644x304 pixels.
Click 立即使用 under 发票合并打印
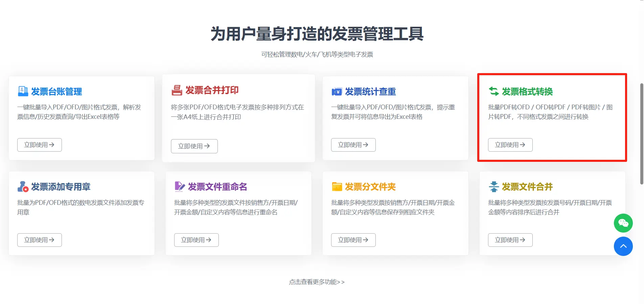pyautogui.click(x=194, y=146)
